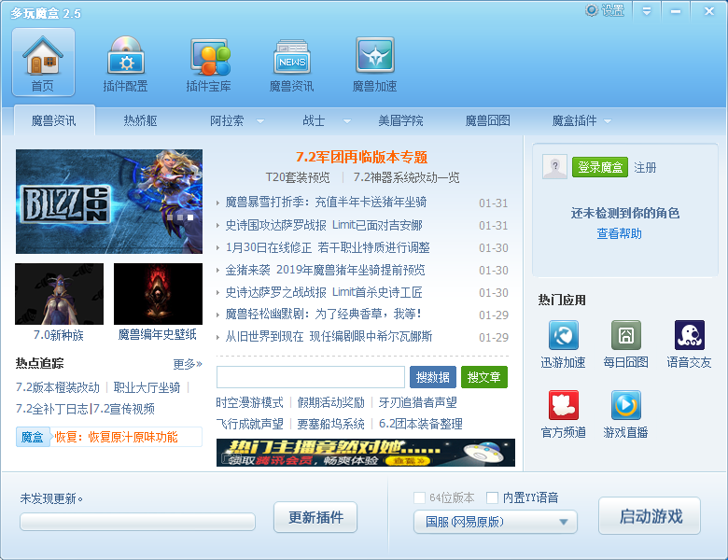The image size is (728, 560).
Task: Open the 飞行成就声望 link
Action: [249, 424]
